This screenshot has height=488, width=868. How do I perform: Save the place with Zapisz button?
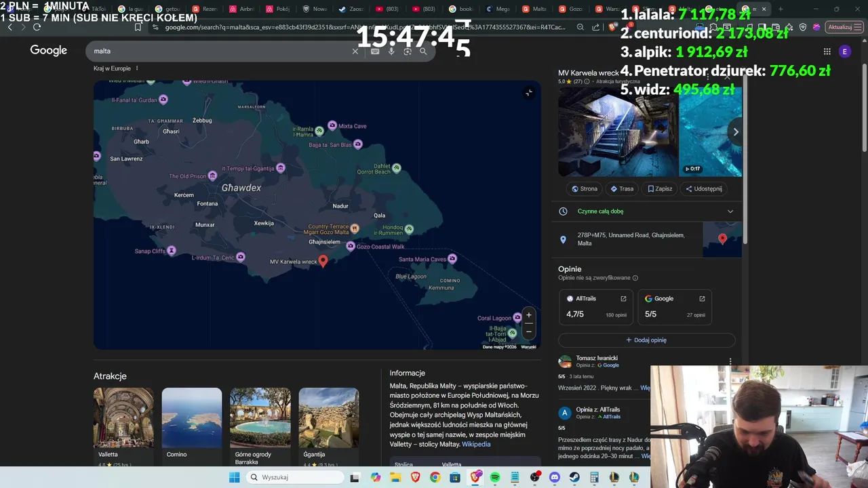click(x=660, y=189)
